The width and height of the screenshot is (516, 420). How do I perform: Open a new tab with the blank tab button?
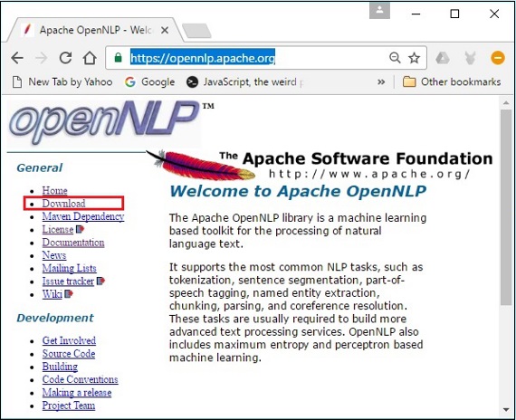[196, 31]
